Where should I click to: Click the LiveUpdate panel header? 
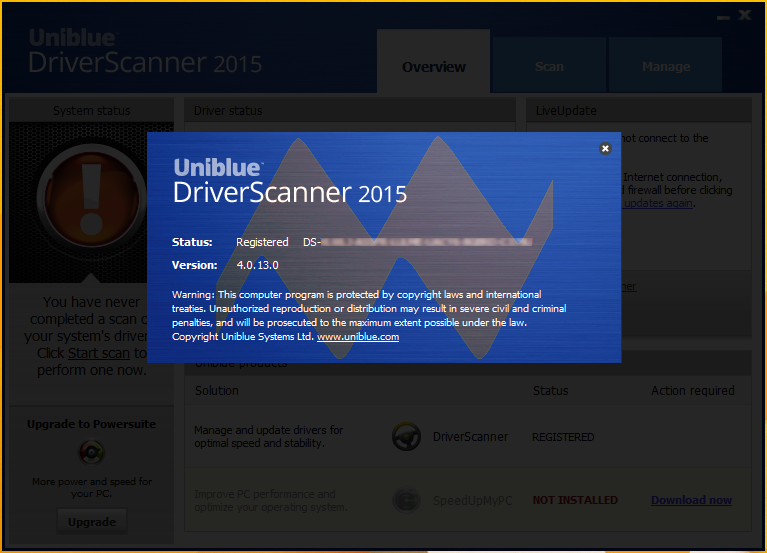click(x=638, y=111)
